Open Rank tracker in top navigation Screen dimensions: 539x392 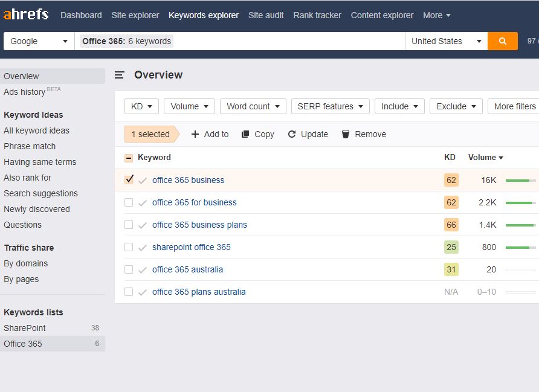(x=317, y=15)
